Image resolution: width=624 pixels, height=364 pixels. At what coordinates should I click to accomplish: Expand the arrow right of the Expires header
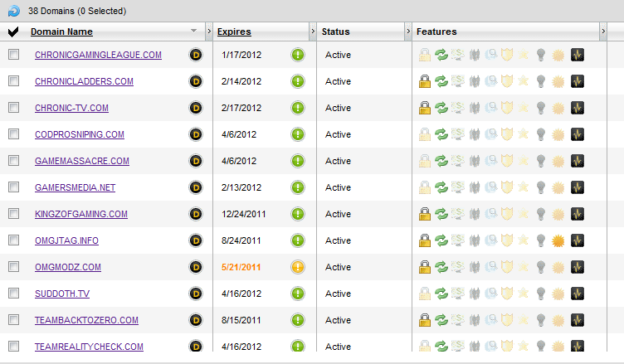pos(313,32)
